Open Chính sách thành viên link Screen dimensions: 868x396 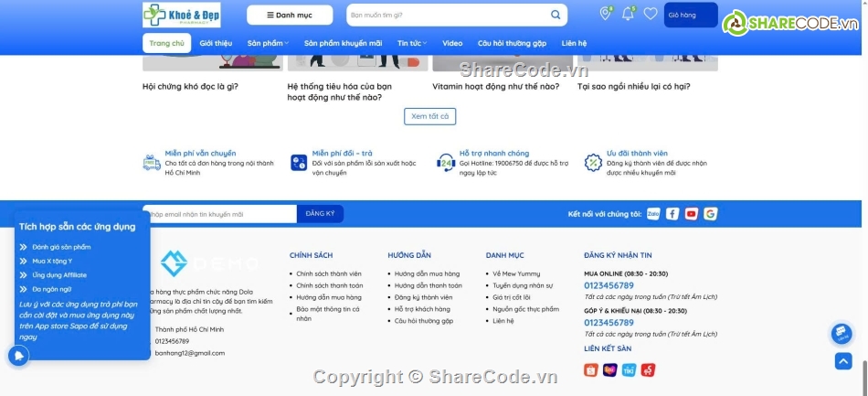point(329,273)
